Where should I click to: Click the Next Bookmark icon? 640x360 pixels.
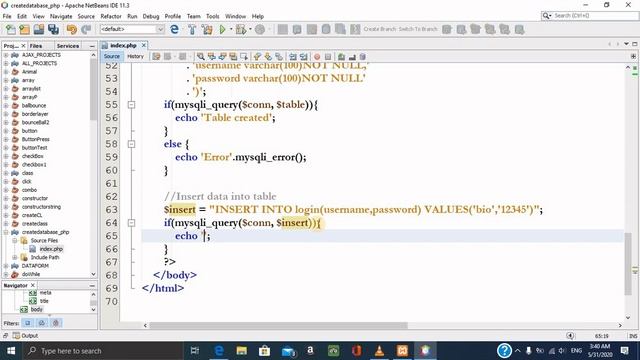(268, 57)
